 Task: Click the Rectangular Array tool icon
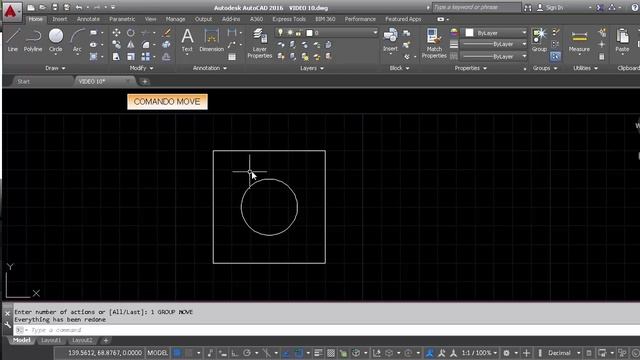tap(145, 56)
